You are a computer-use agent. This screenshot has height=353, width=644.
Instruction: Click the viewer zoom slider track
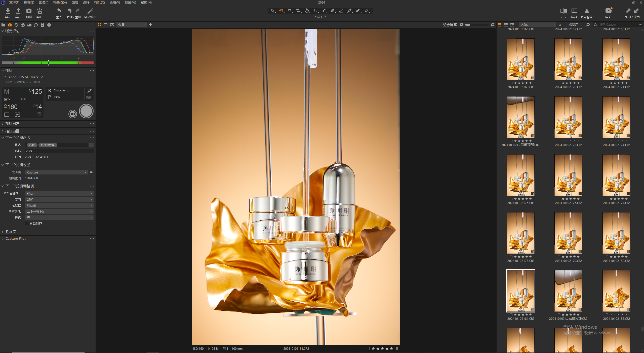[477, 25]
